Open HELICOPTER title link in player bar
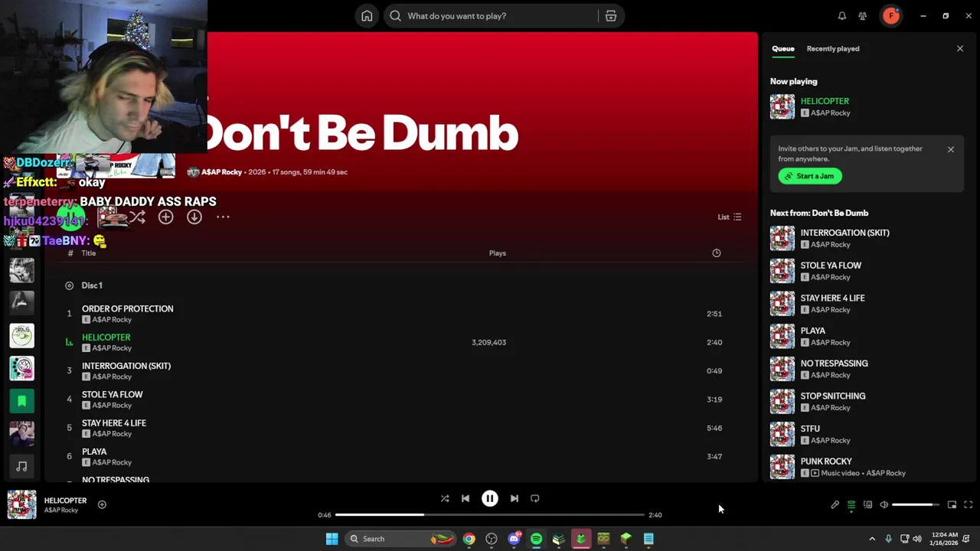Screen dimensions: 980x551 [x=65, y=500]
